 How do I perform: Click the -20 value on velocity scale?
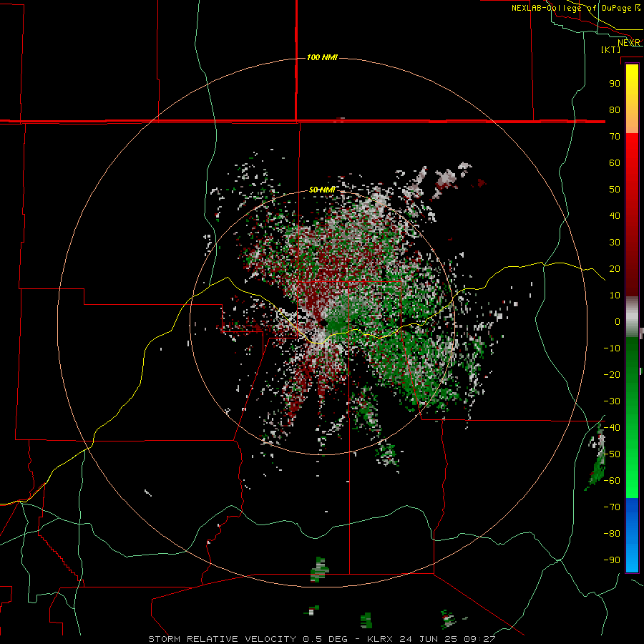pos(612,374)
